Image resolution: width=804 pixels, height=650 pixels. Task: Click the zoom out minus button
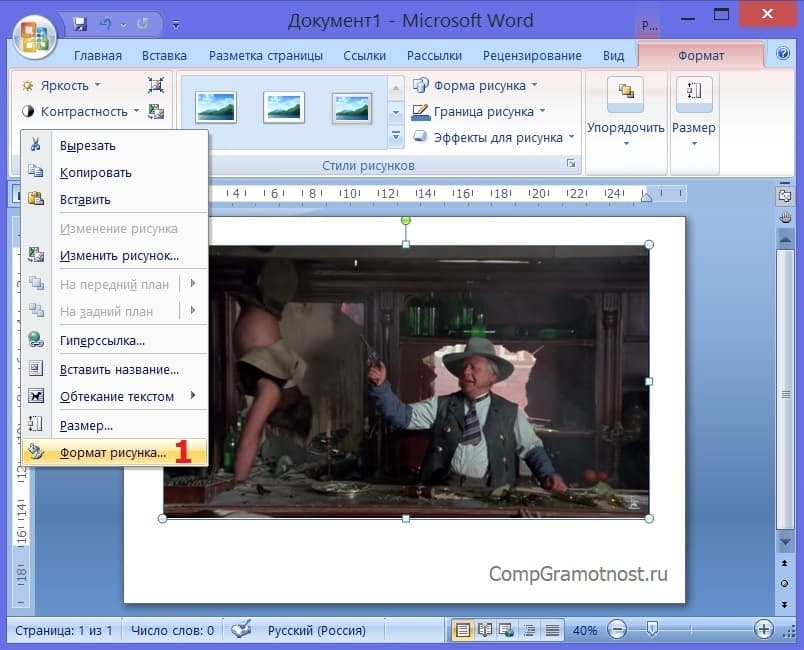coord(617,629)
